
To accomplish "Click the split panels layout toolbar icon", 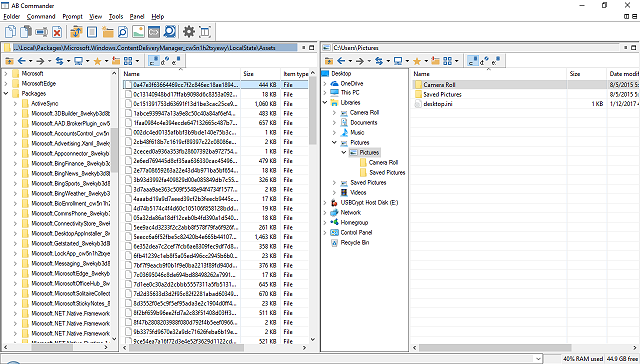I will [204, 31].
